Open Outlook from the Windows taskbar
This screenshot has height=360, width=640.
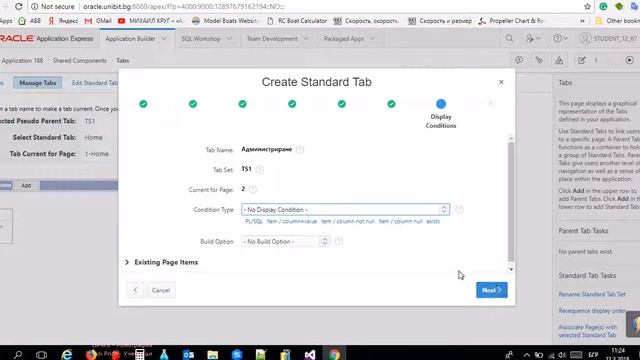pyautogui.click(x=189, y=354)
